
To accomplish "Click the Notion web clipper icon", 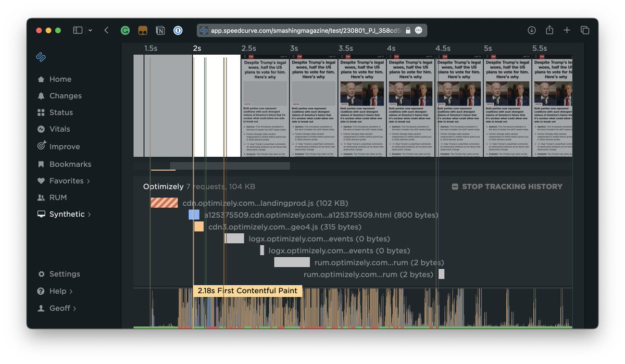I will [160, 30].
